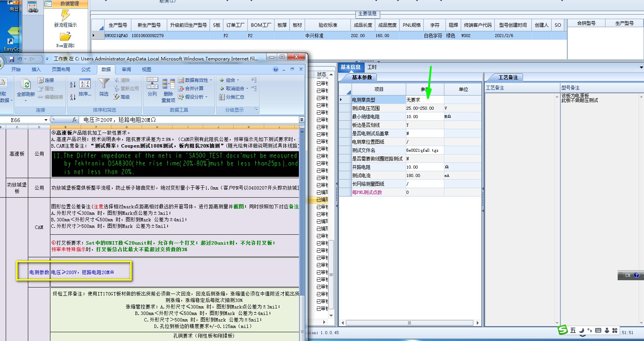Click the Subtotal (分类汇总) icon
The height and width of the screenshot is (341, 644).
[x=222, y=97]
